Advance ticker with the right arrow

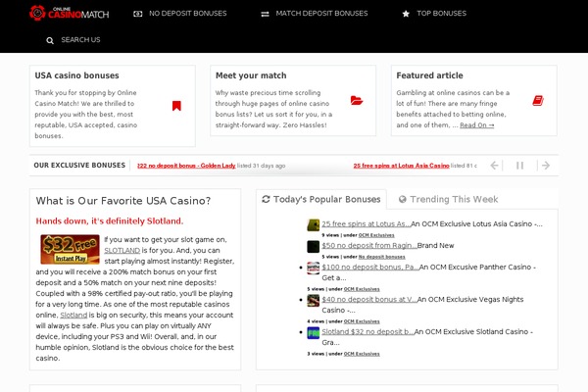(546, 166)
